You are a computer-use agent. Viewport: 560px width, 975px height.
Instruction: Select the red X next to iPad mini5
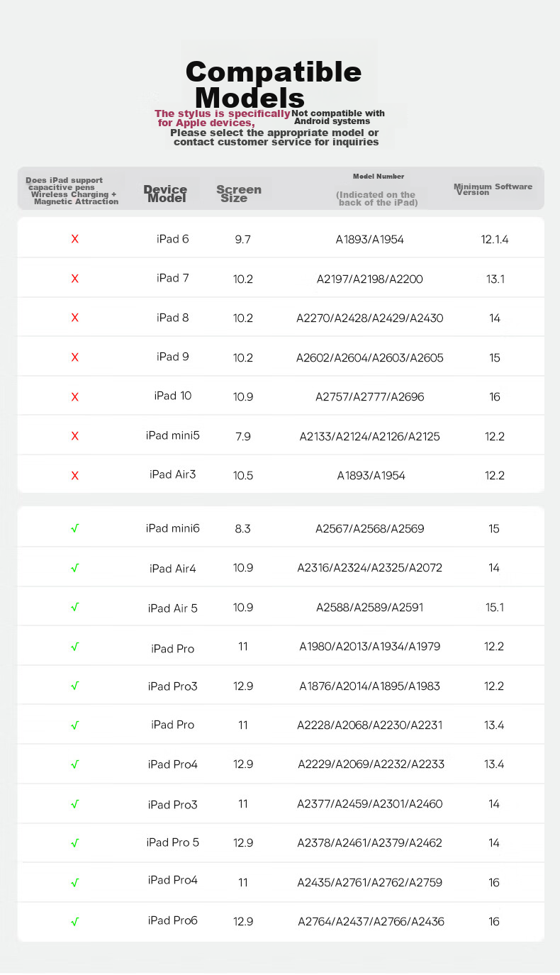tap(75, 435)
